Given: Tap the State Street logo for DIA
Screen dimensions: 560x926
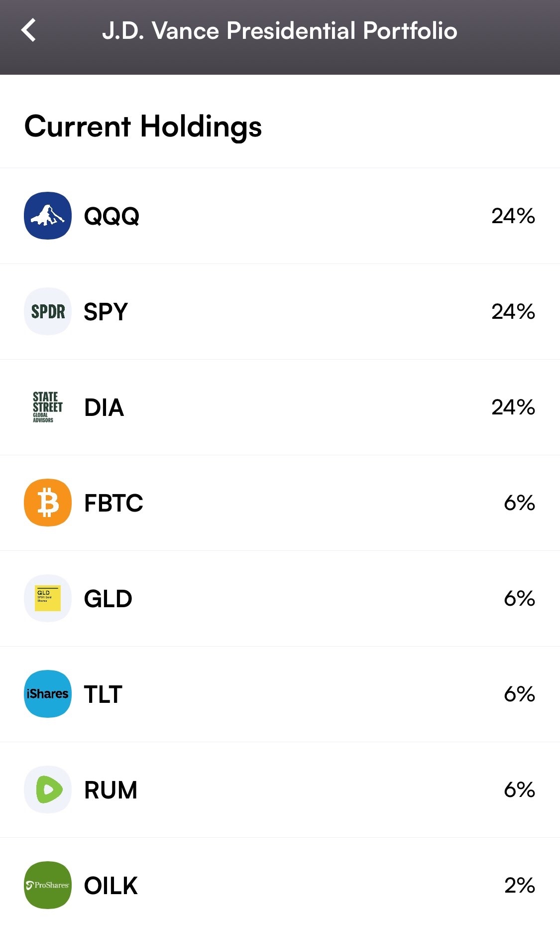Looking at the screenshot, I should (x=48, y=407).
